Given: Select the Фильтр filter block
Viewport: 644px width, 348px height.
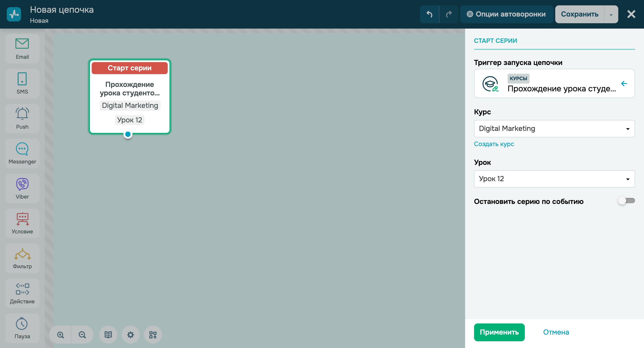Looking at the screenshot, I should pos(22,258).
